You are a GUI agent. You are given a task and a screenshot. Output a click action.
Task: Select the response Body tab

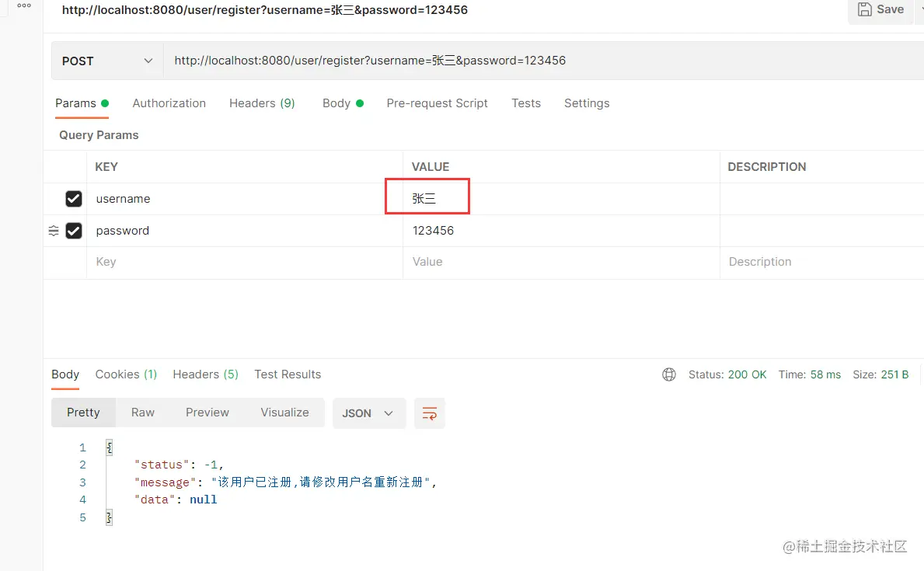tap(65, 374)
